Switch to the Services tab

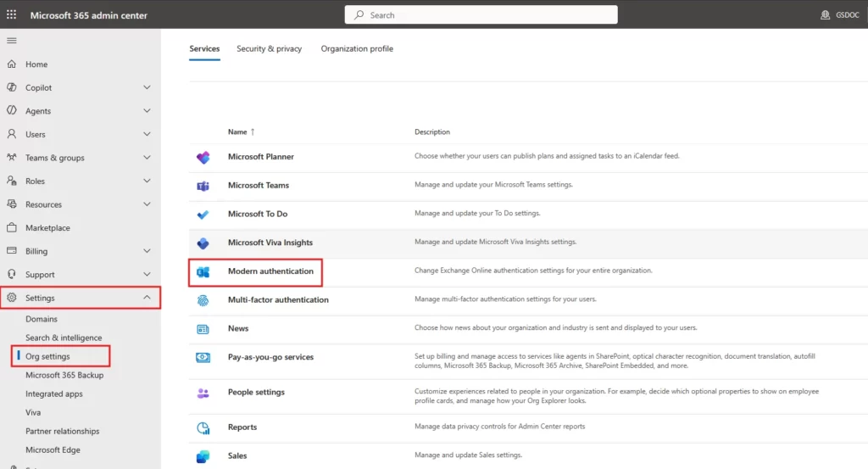pos(204,48)
